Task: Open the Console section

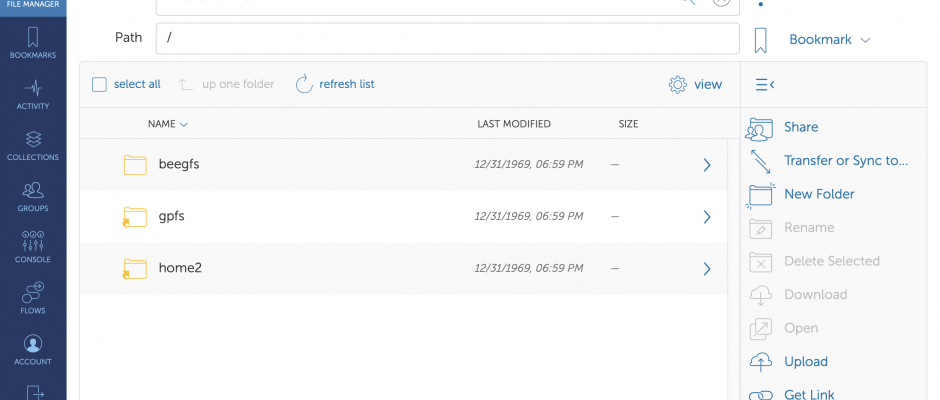Action: 33,248
